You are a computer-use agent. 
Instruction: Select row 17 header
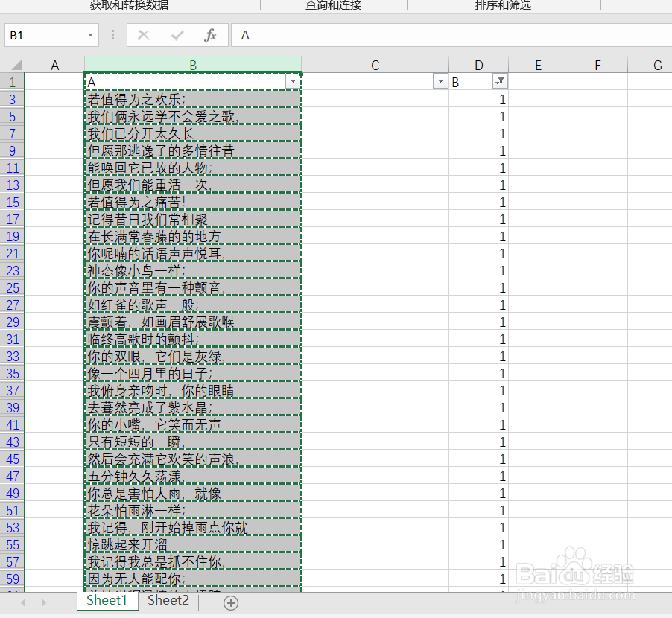pyautogui.click(x=13, y=219)
